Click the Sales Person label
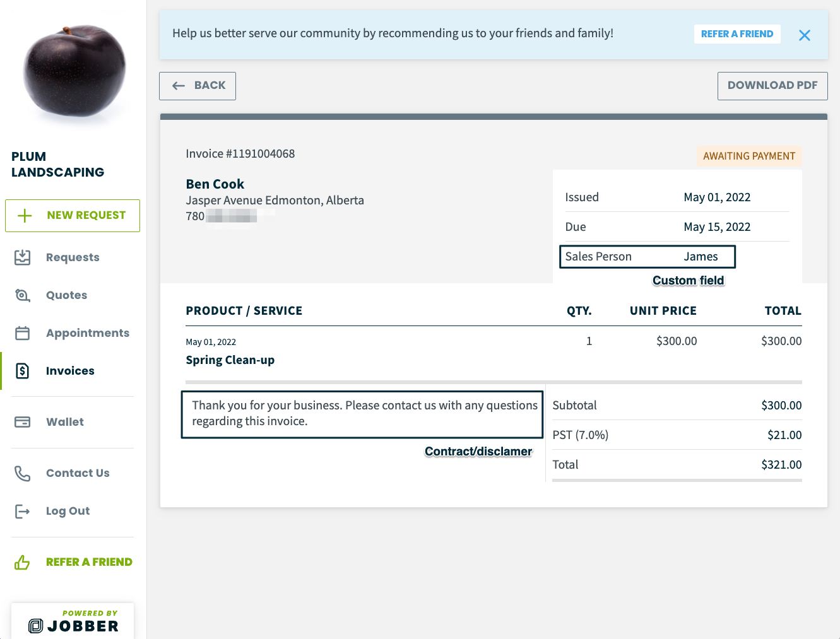The height and width of the screenshot is (639, 840). (x=598, y=257)
